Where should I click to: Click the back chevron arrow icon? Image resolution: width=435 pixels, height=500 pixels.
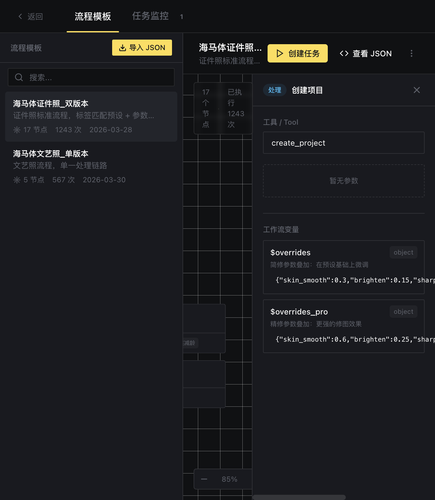pyautogui.click(x=20, y=16)
